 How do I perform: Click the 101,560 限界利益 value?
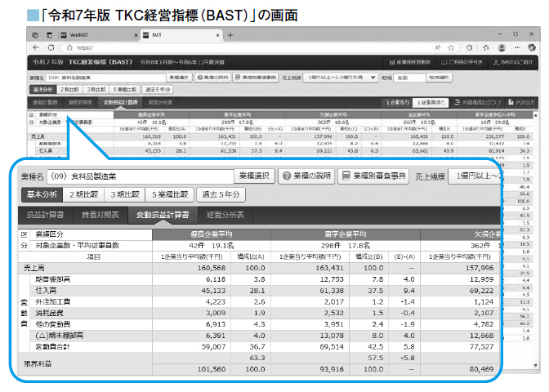click(x=212, y=369)
